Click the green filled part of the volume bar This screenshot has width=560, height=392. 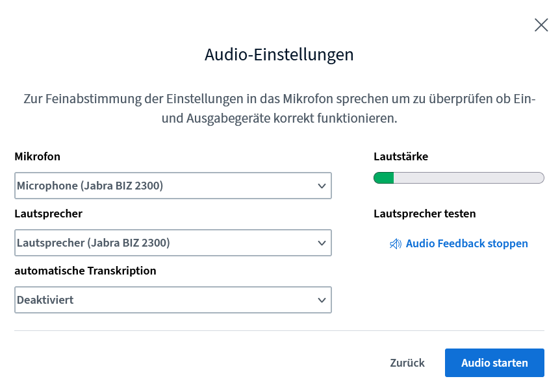coord(384,178)
